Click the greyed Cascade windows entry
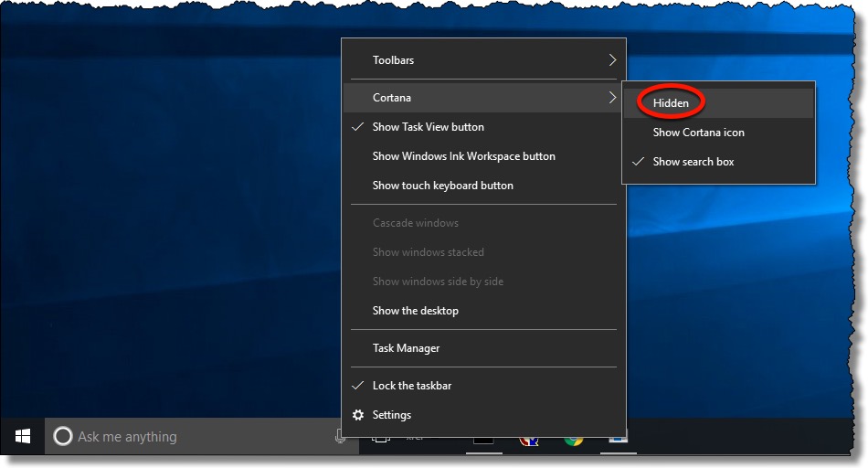This screenshot has width=868, height=468. tap(484, 223)
